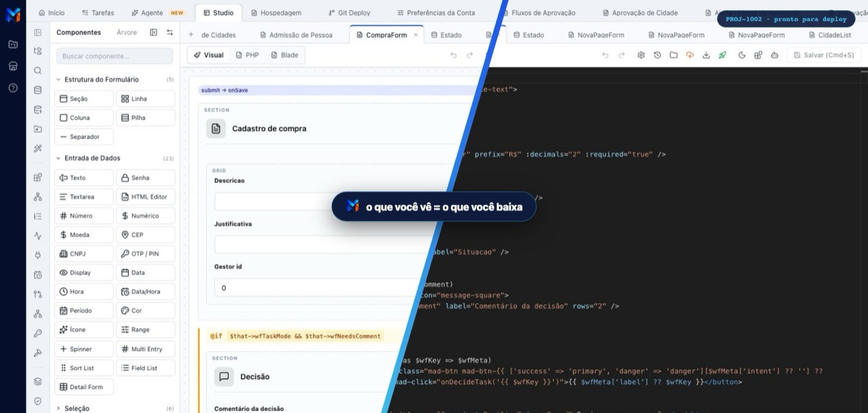Close the CompraForm tab
This screenshot has width=868, height=413.
pos(416,35)
